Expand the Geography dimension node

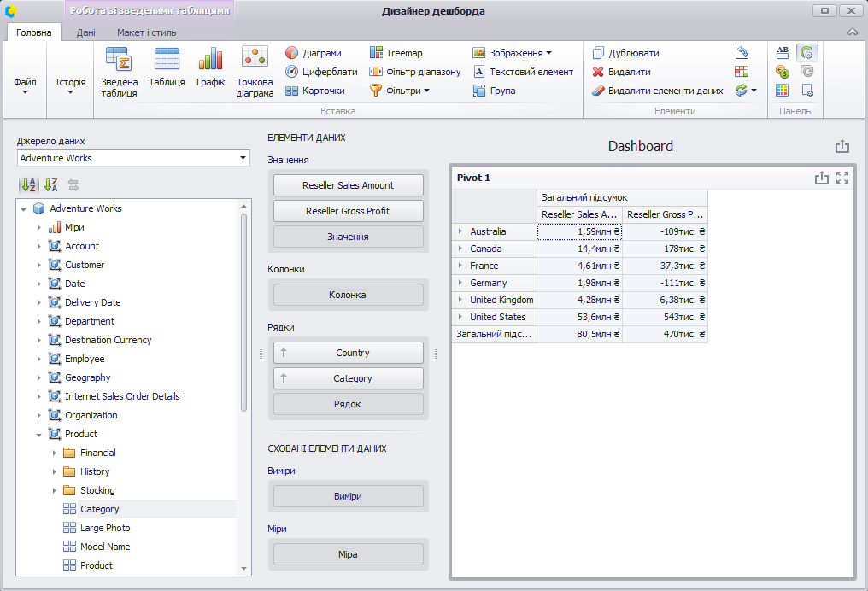(38, 378)
